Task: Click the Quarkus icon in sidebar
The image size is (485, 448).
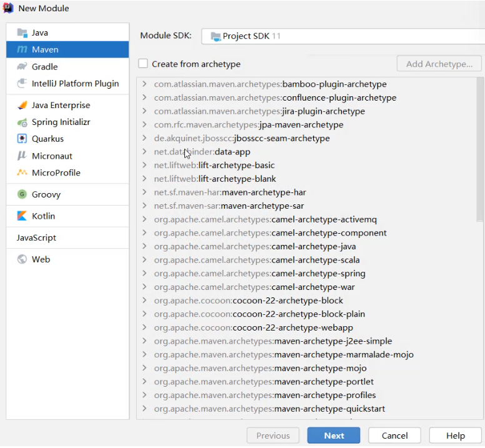Action: (22, 139)
